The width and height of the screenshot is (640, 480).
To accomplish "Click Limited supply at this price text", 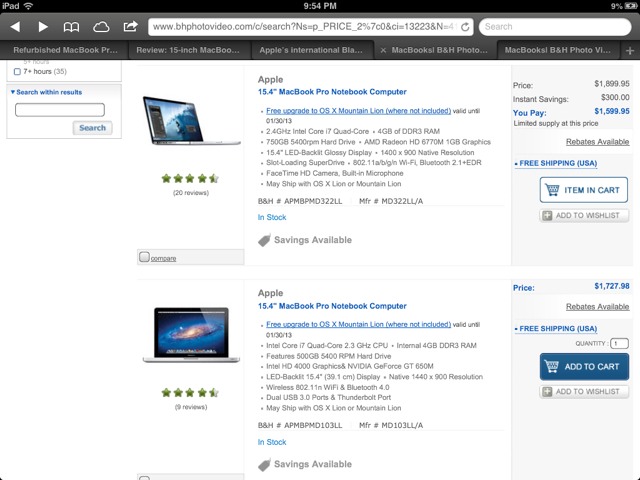I will [556, 123].
